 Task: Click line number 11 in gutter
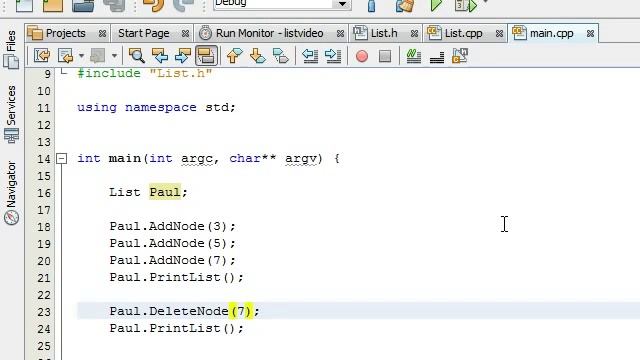[44, 108]
